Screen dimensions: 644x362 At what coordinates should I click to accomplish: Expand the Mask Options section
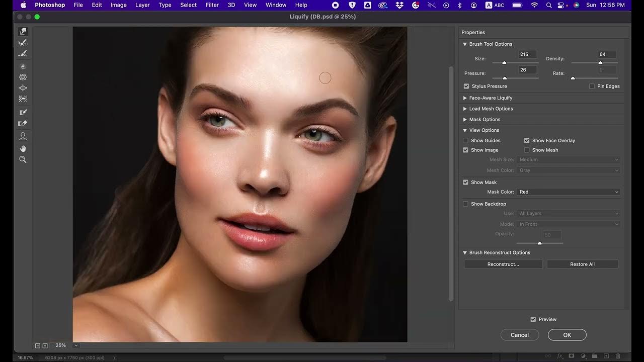click(x=465, y=120)
